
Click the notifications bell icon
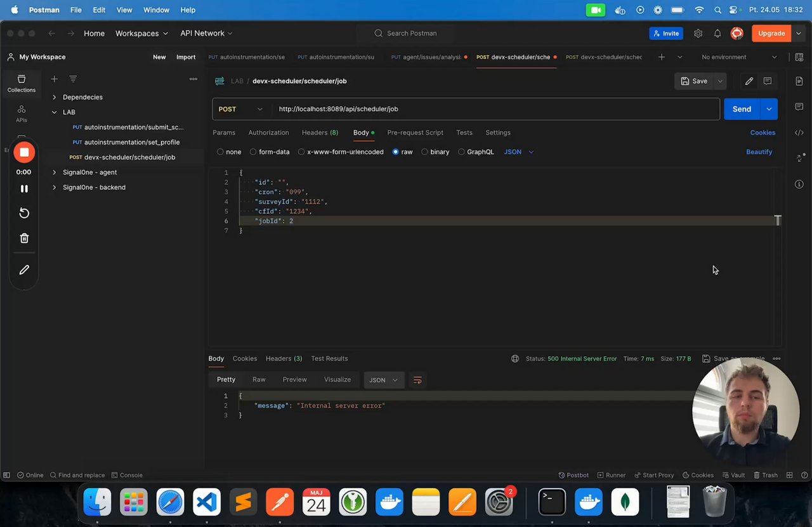(x=717, y=34)
